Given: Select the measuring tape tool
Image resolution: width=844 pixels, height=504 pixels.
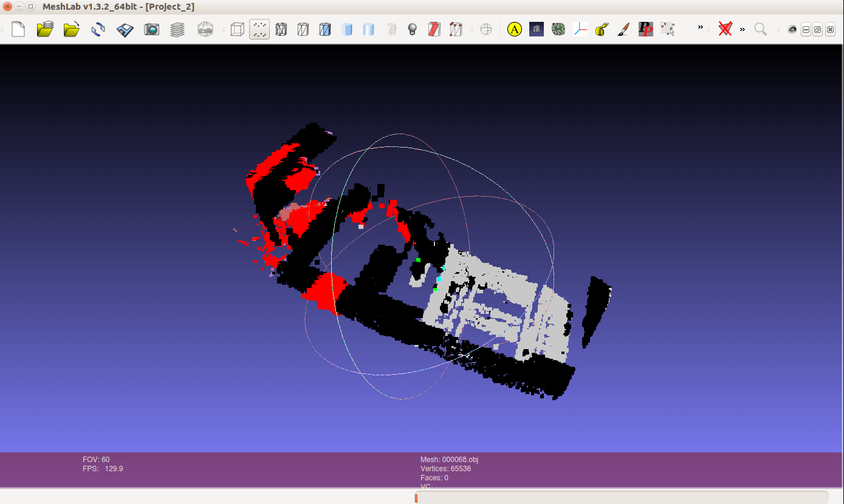Looking at the screenshot, I should 602,29.
